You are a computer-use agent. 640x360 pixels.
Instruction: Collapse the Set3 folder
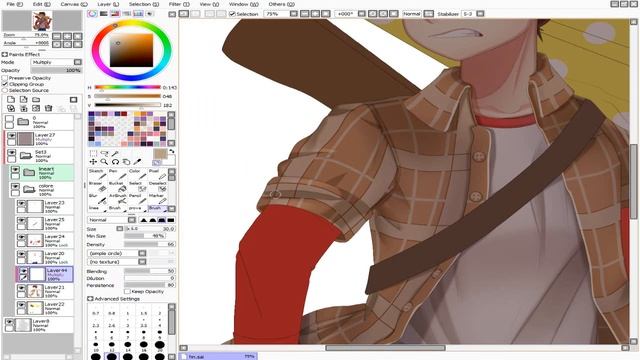25,155
